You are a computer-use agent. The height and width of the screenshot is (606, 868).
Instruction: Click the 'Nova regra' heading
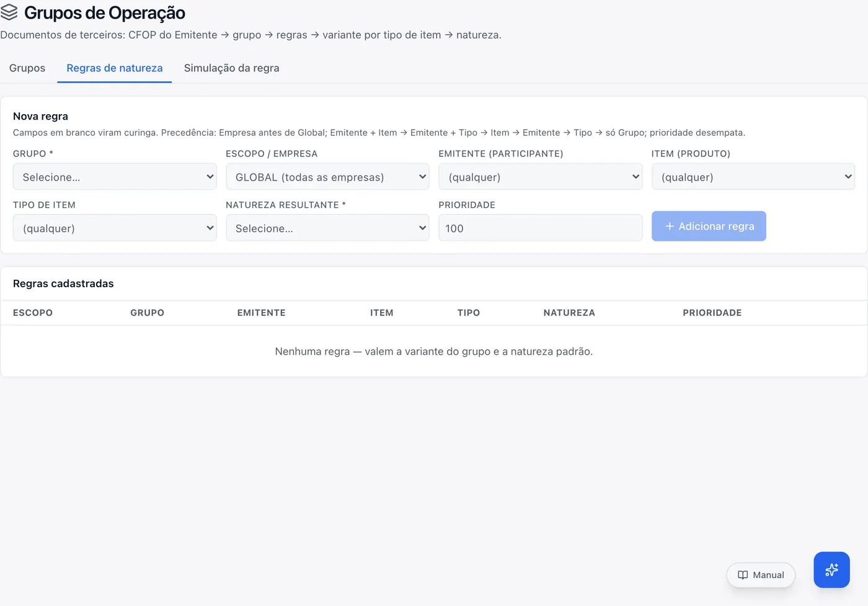pos(40,116)
